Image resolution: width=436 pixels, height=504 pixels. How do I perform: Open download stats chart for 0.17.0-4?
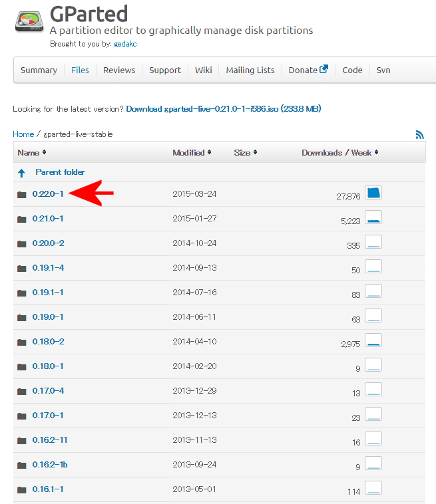(x=373, y=389)
